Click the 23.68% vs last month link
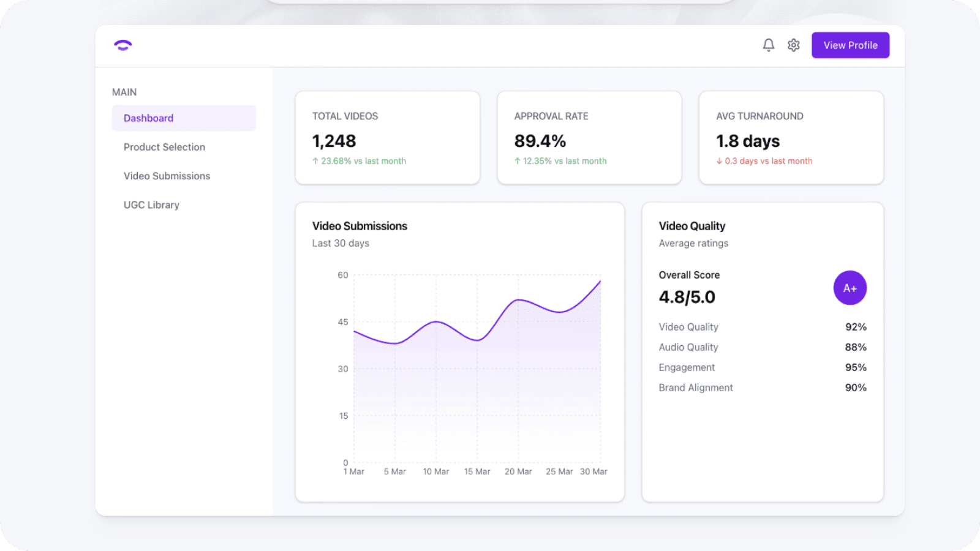This screenshot has height=551, width=980. coord(358,161)
